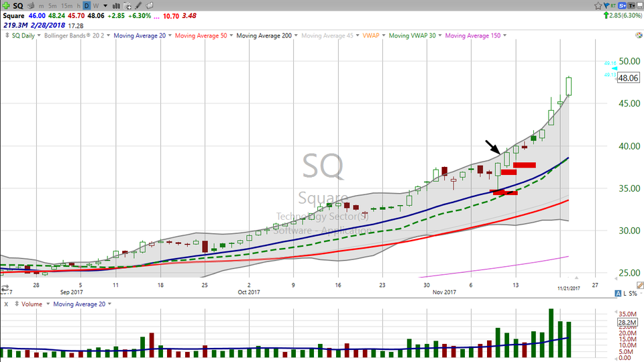Screen dimensions: 644x362
Task: Open the Moving VWAP 30 menu
Action: click(x=415, y=36)
